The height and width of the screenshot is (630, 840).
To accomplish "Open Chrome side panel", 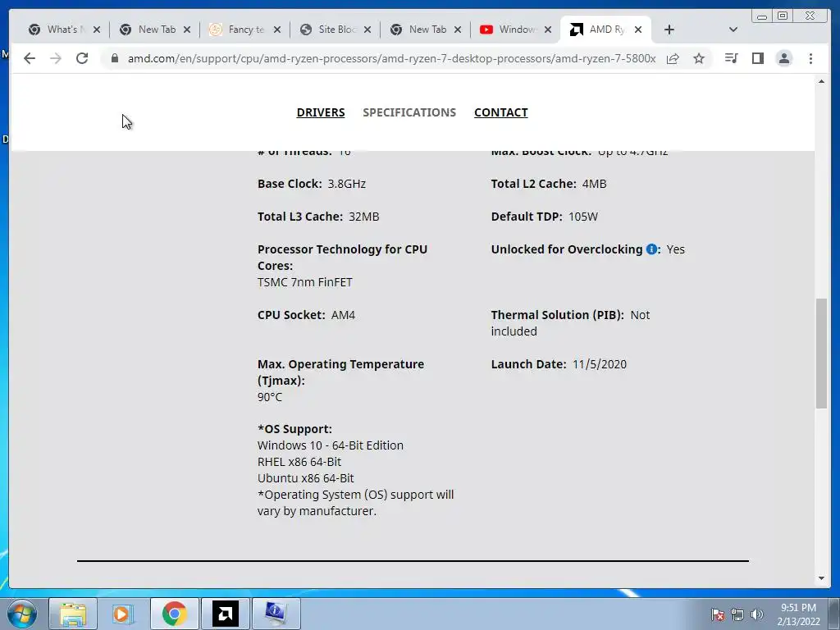I will [757, 58].
